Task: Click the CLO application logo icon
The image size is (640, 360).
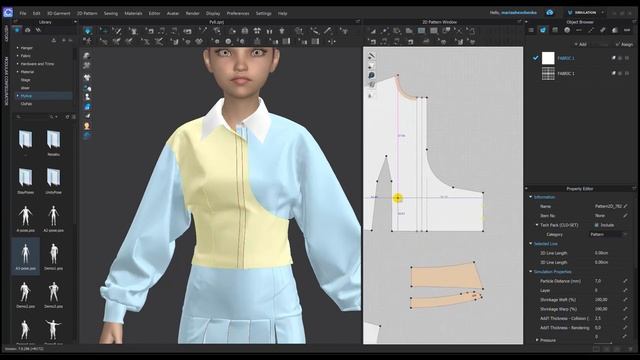Action: (x=8, y=13)
